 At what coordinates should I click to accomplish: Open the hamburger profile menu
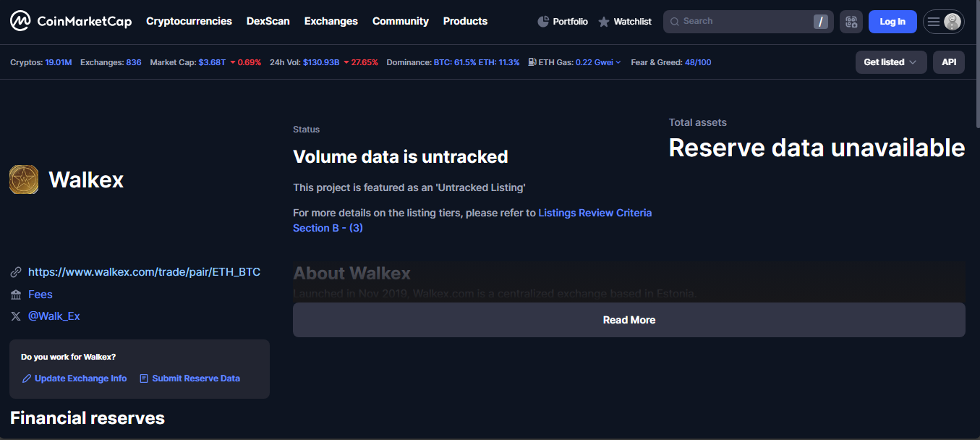click(x=943, y=22)
